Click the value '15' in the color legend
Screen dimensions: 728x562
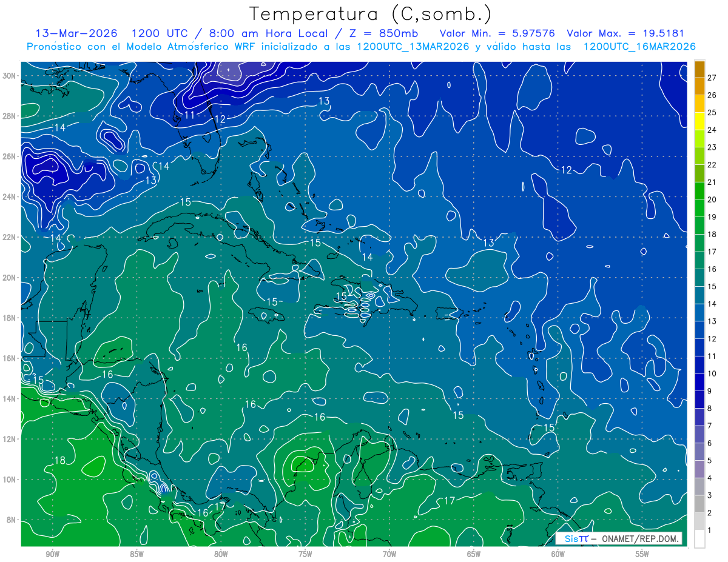712,286
